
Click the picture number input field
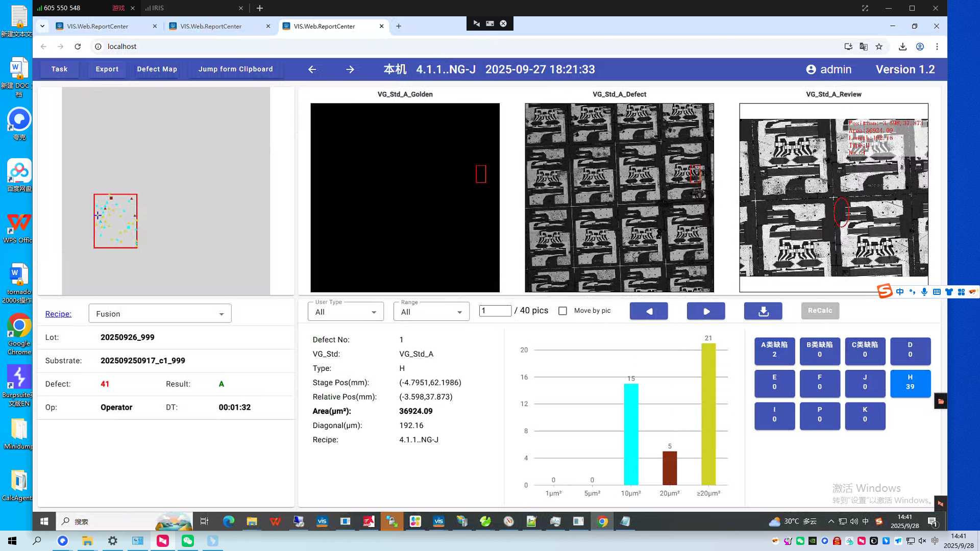[495, 311]
